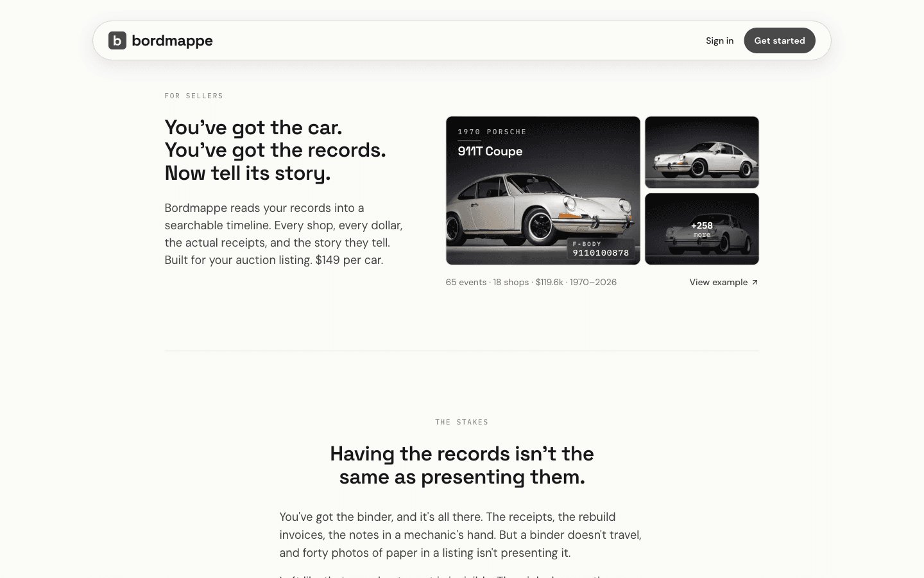Click the THE STAKES section label

(462, 422)
